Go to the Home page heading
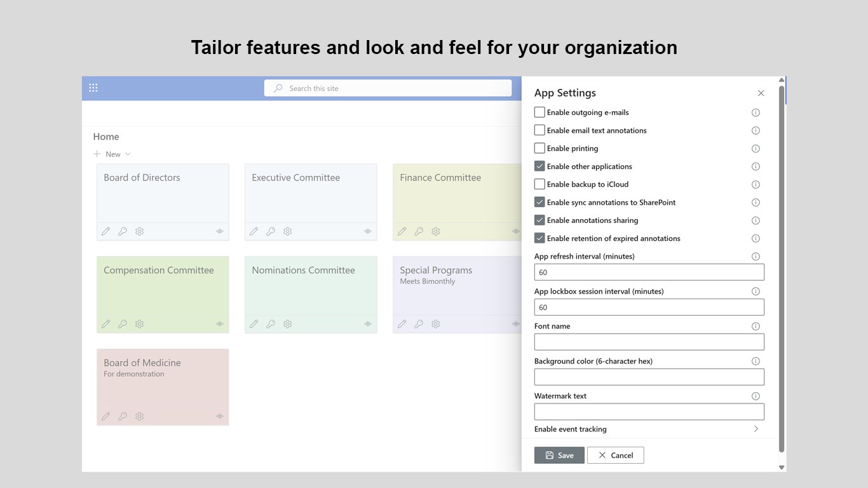 pos(106,137)
